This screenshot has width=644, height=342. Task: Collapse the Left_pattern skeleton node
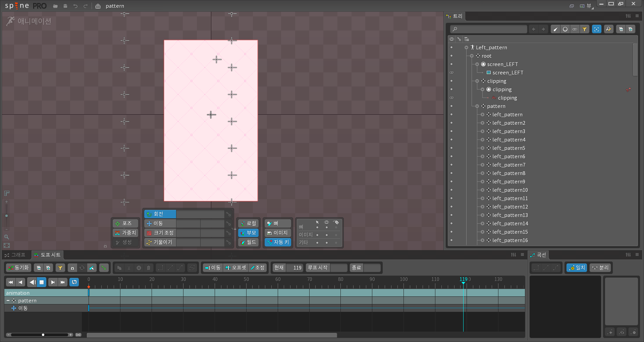click(x=466, y=48)
